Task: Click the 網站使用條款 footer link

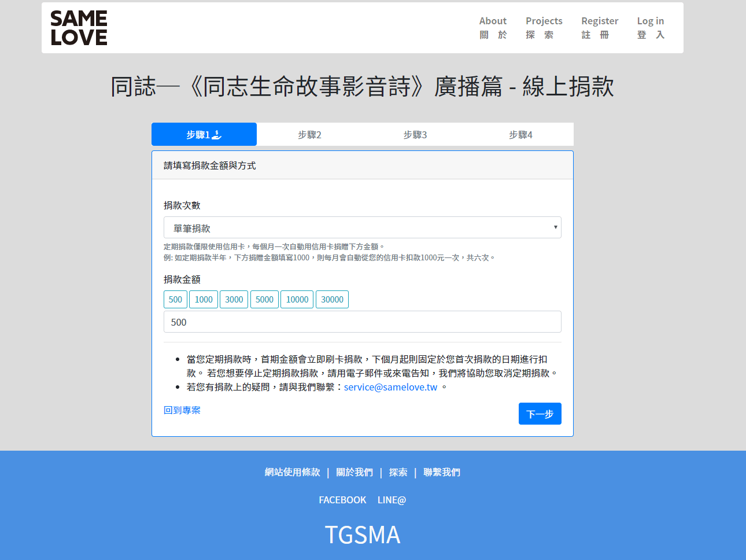Action: [291, 472]
